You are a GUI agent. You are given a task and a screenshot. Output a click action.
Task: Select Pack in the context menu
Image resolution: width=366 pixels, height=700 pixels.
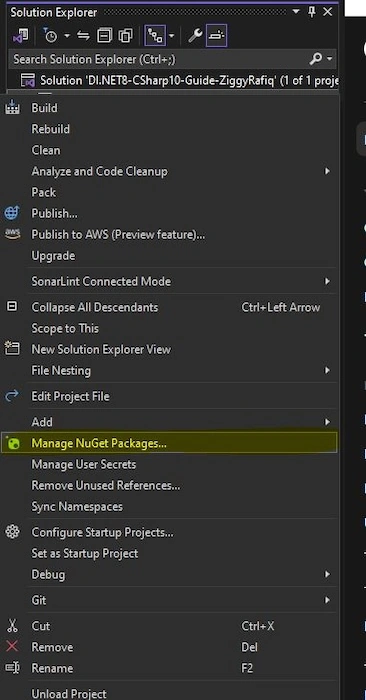tap(43, 192)
